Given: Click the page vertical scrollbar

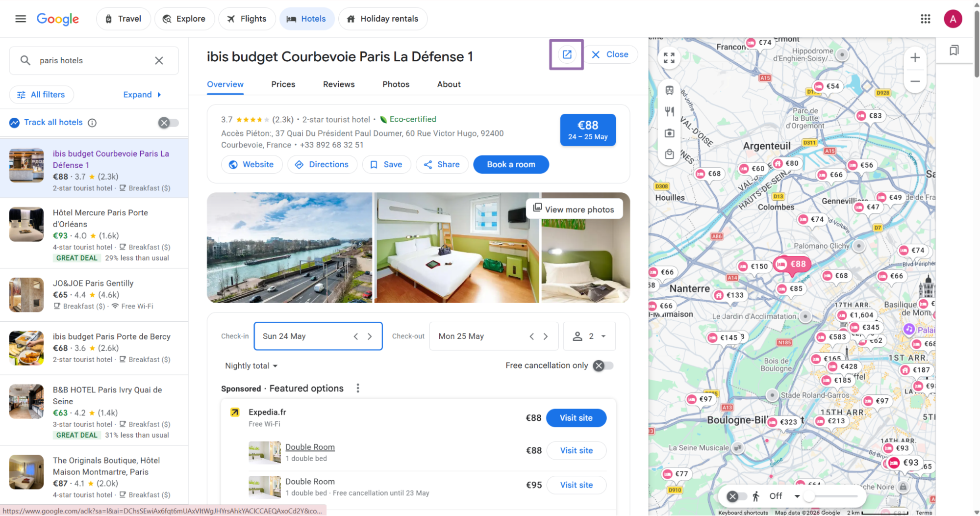Looking at the screenshot, I should pyautogui.click(x=977, y=44).
